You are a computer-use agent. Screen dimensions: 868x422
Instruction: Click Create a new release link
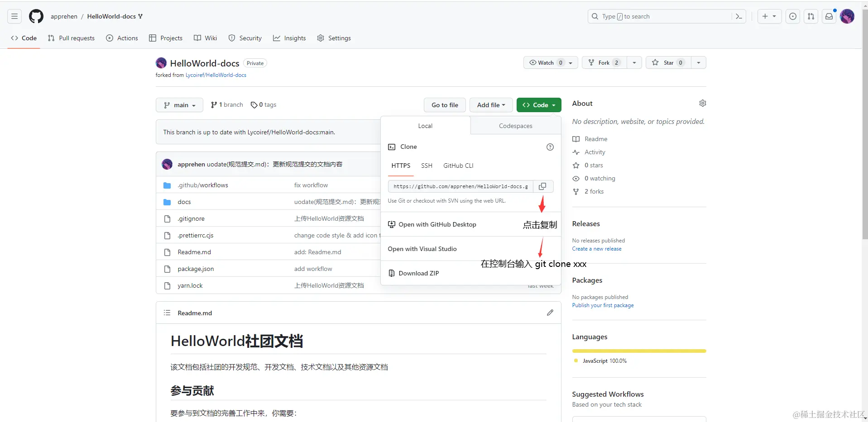[597, 249]
